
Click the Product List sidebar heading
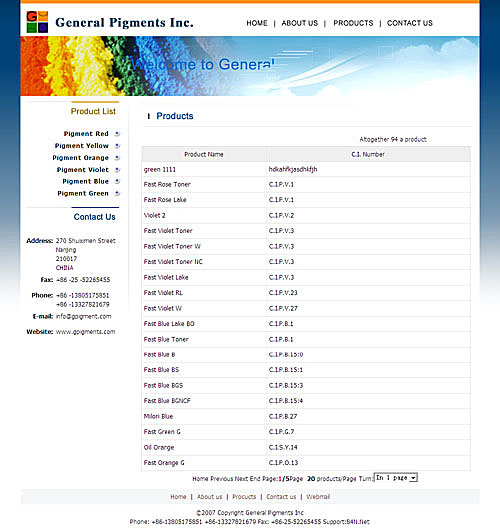click(93, 111)
